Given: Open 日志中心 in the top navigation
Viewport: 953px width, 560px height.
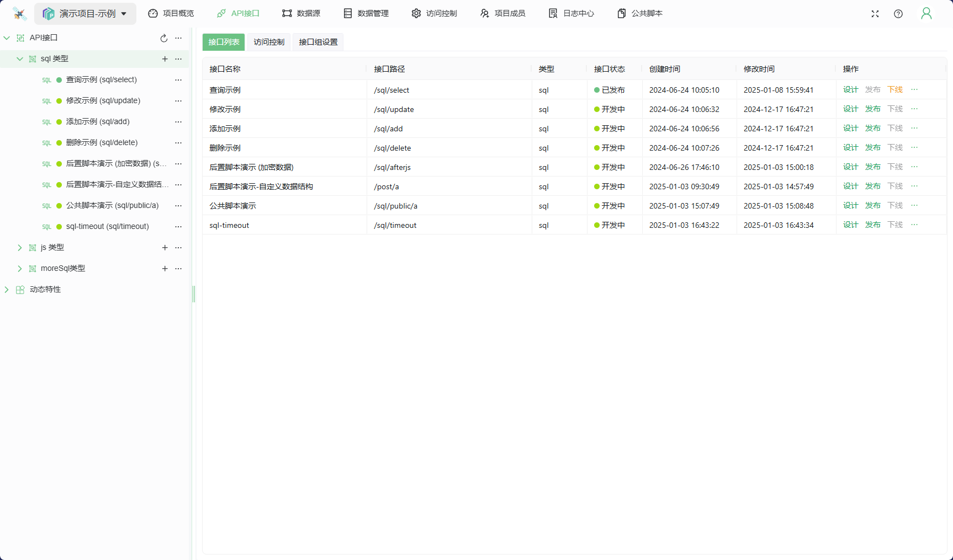Looking at the screenshot, I should (571, 13).
